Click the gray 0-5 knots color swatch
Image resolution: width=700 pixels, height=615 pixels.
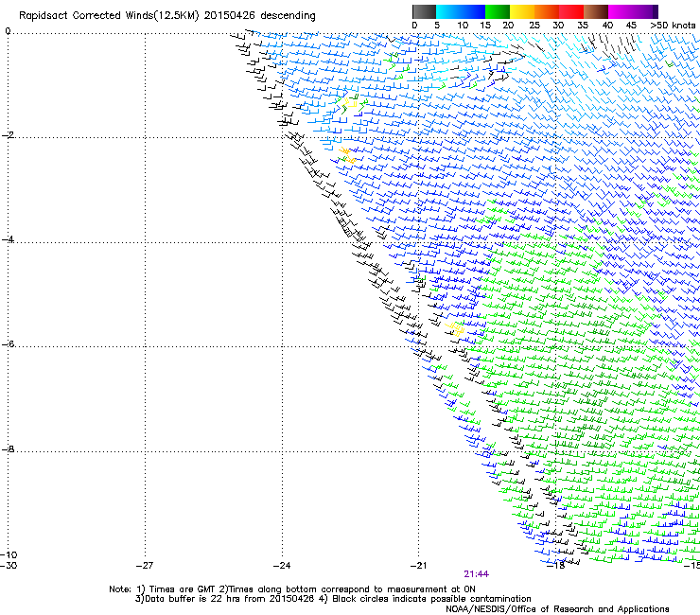424,11
